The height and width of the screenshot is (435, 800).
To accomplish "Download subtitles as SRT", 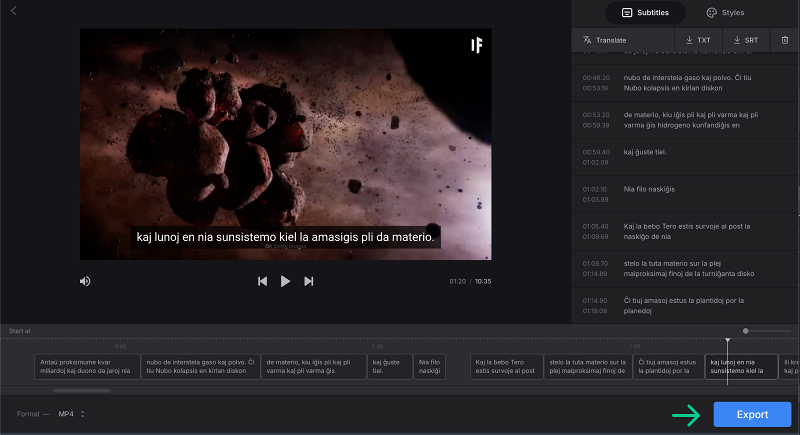I will point(745,40).
